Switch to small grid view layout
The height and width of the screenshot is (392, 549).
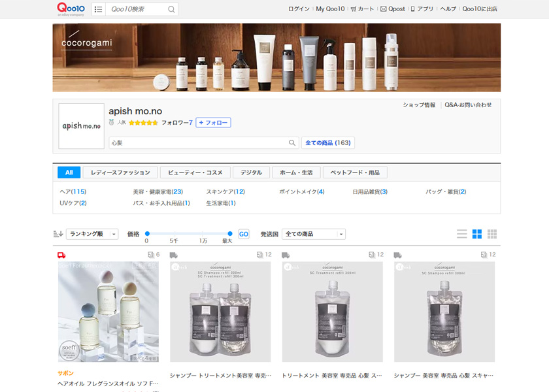coord(492,234)
